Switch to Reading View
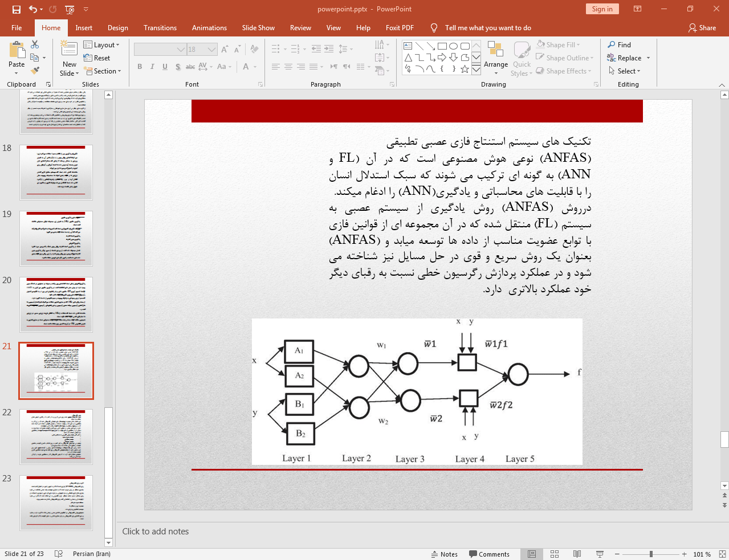Image resolution: width=729 pixels, height=560 pixels. (577, 554)
